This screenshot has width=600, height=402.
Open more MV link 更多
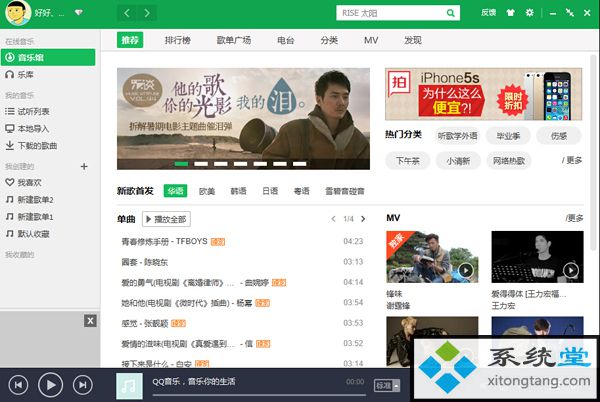click(574, 218)
